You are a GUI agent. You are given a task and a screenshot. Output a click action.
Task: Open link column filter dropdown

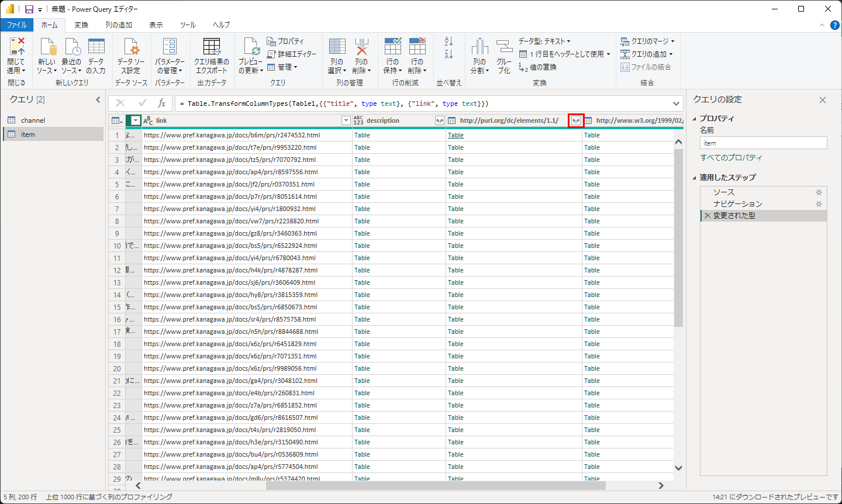(346, 120)
